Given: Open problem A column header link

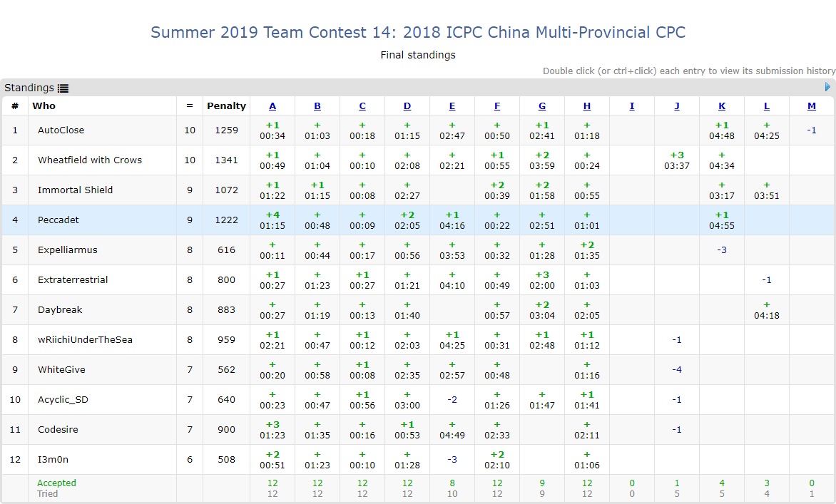Looking at the screenshot, I should 272,106.
